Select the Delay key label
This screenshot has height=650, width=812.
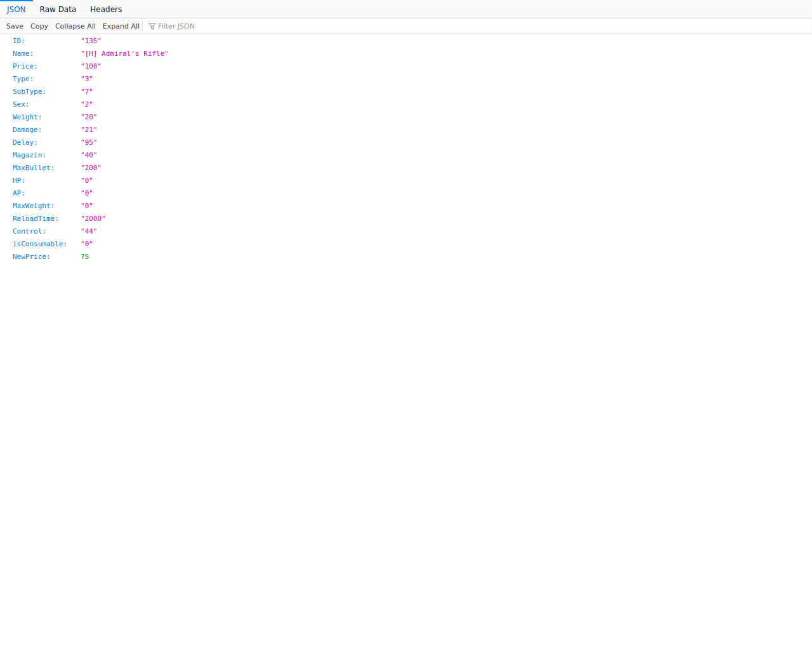point(25,142)
